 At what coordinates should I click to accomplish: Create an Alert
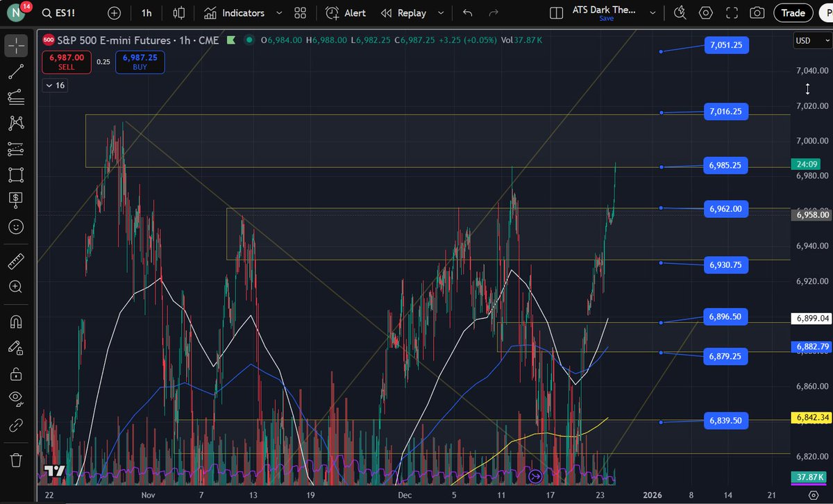(346, 13)
